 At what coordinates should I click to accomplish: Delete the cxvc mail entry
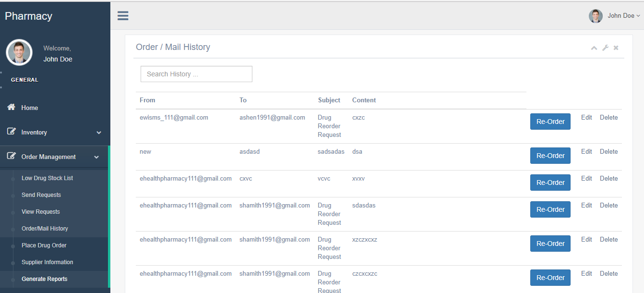point(608,179)
